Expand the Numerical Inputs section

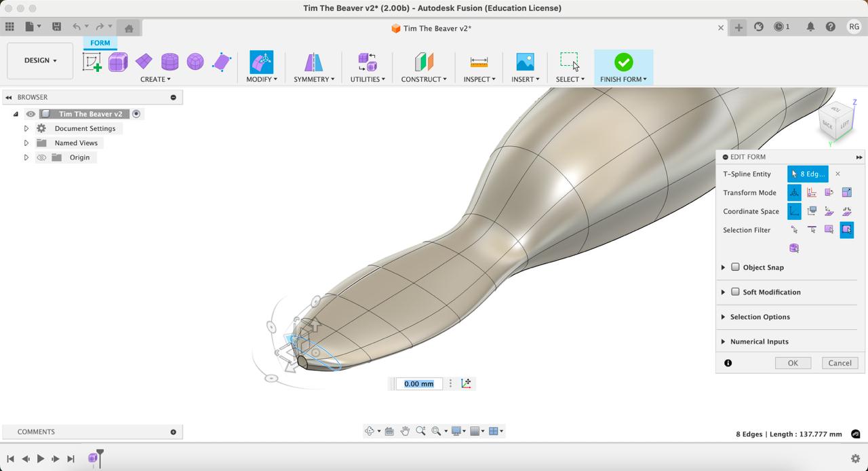click(723, 341)
